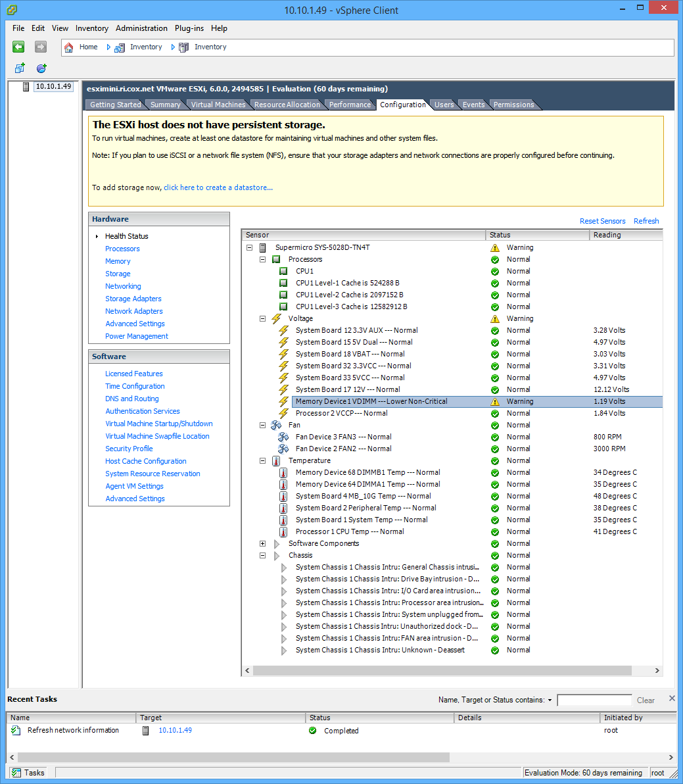Click the Processors group chip icon

coord(276,260)
